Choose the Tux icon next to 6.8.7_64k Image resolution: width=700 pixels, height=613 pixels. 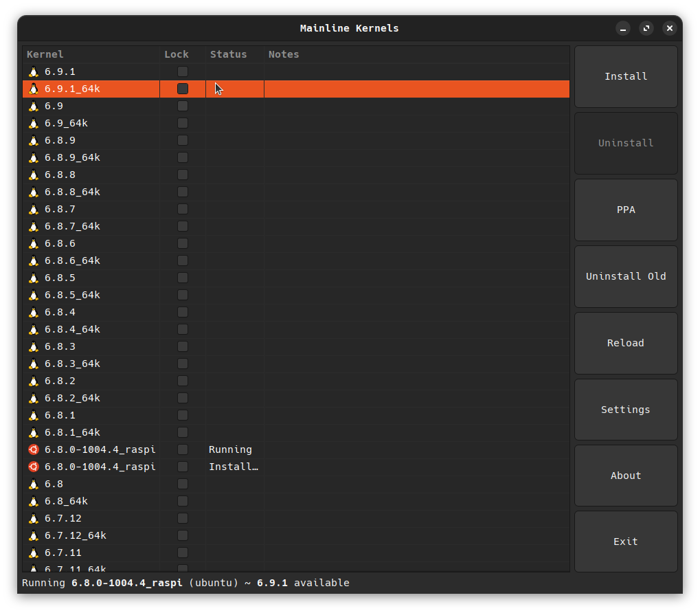coord(34,226)
